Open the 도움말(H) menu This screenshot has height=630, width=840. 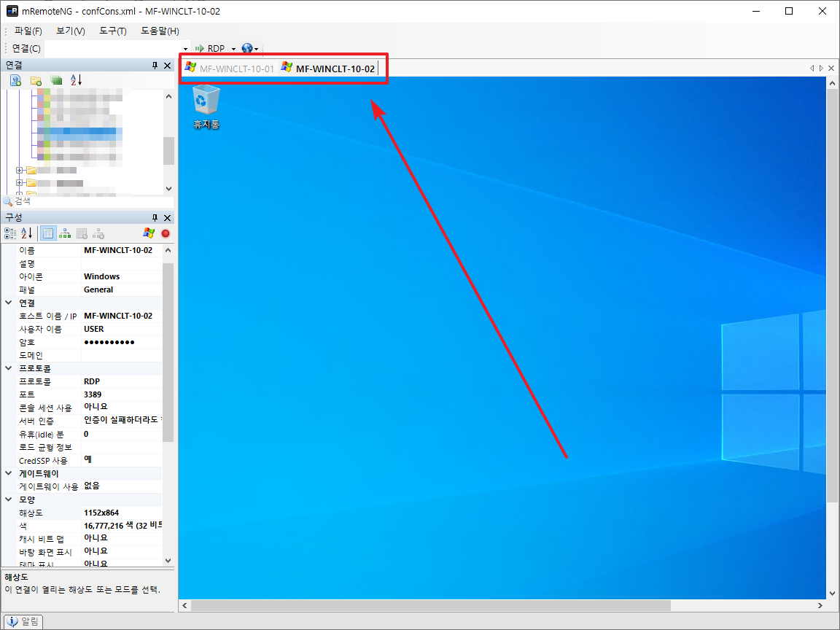click(x=160, y=31)
